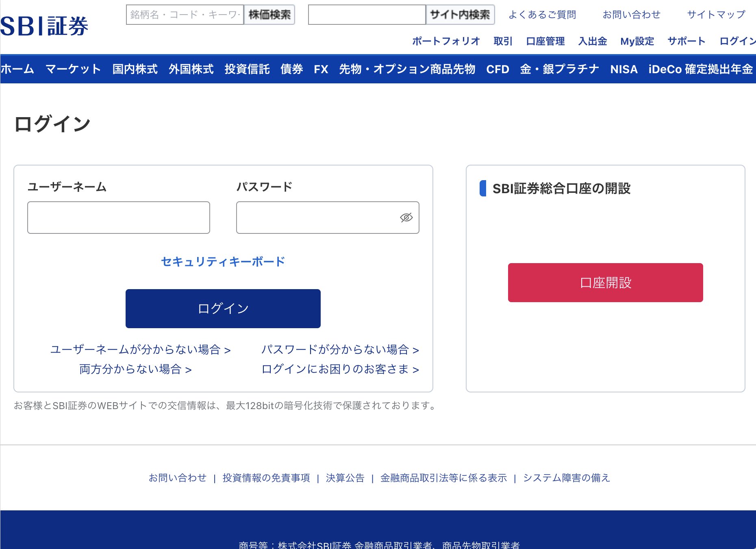This screenshot has height=549, width=756.
Task: Open ユーザーネームが分からない場合 link
Action: 140,349
